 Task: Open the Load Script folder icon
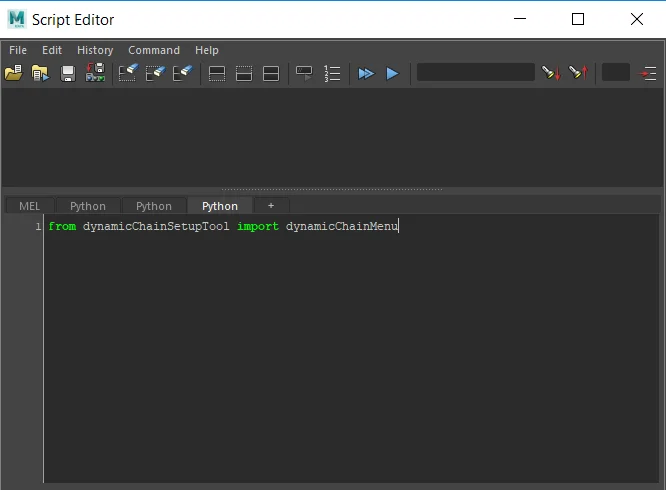point(14,73)
